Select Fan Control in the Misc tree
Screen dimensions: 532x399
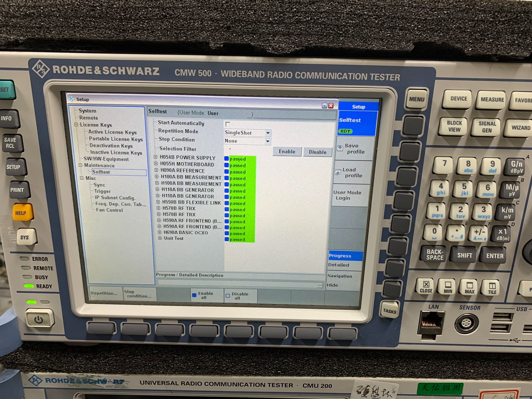click(x=109, y=210)
